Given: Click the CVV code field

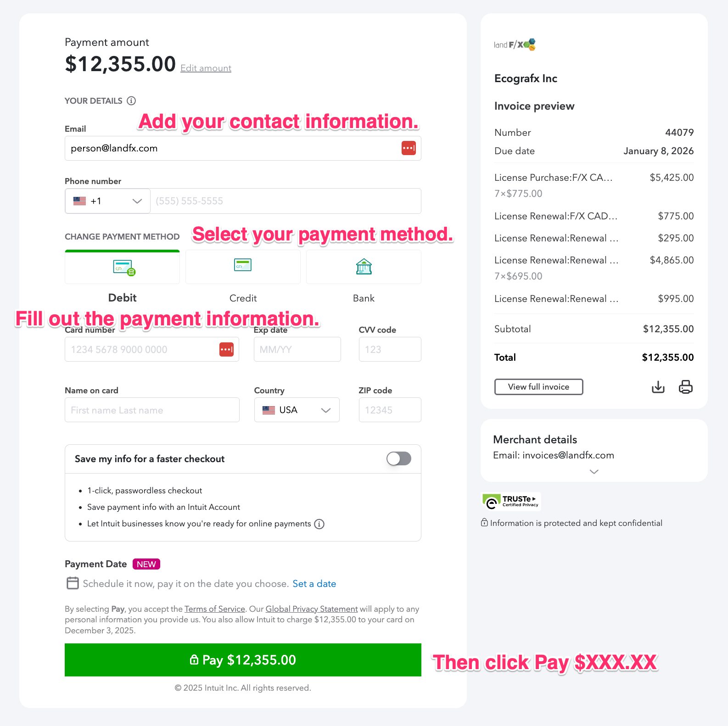Looking at the screenshot, I should click(x=389, y=349).
